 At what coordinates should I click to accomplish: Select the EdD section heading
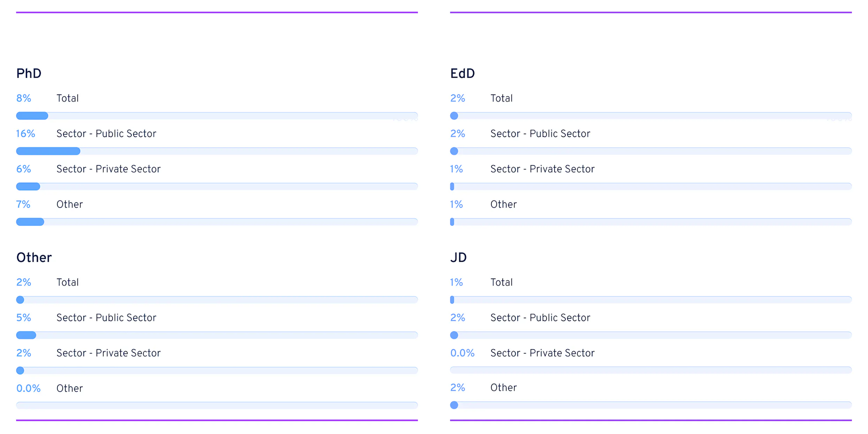pyautogui.click(x=463, y=74)
